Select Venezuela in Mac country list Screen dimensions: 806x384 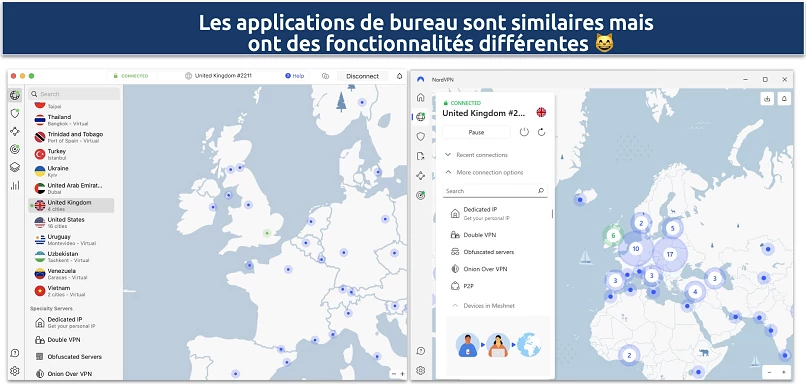pyautogui.click(x=71, y=273)
